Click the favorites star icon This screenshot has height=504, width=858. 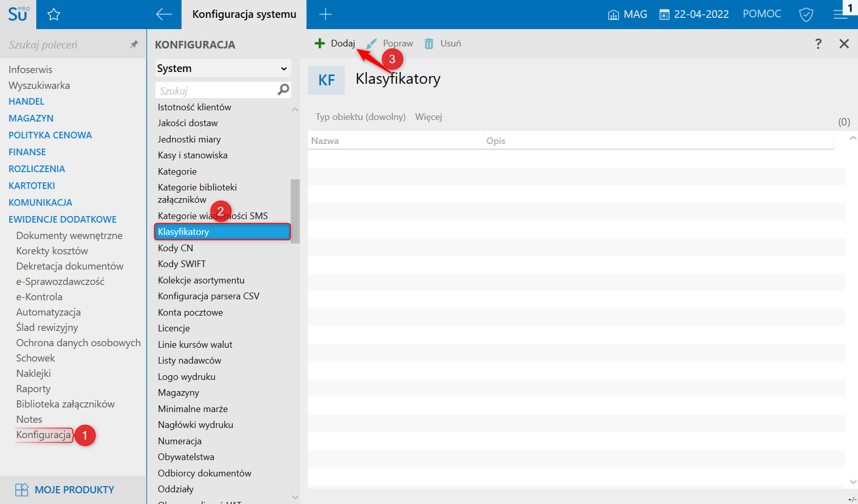click(54, 15)
